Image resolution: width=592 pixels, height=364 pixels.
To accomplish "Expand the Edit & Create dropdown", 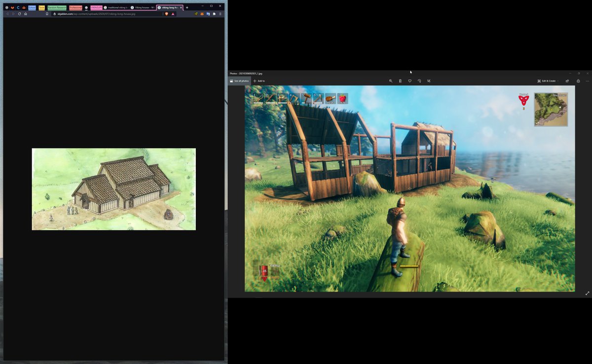I will pos(548,81).
